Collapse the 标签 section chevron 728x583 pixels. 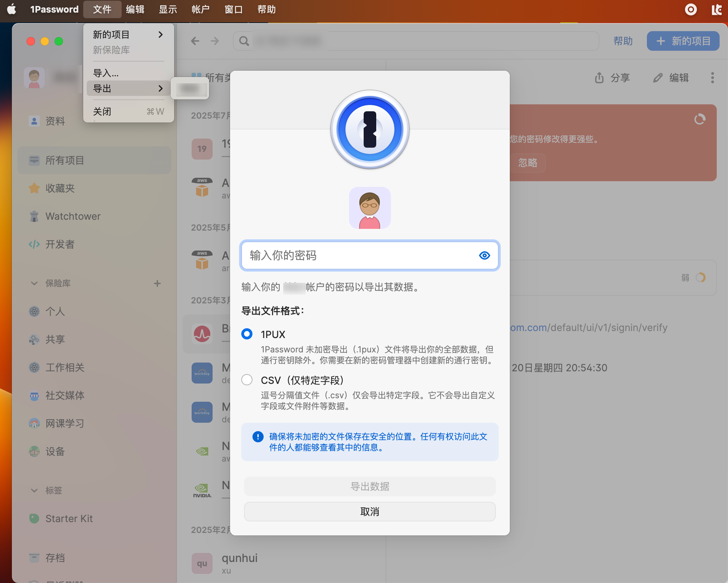click(x=34, y=491)
